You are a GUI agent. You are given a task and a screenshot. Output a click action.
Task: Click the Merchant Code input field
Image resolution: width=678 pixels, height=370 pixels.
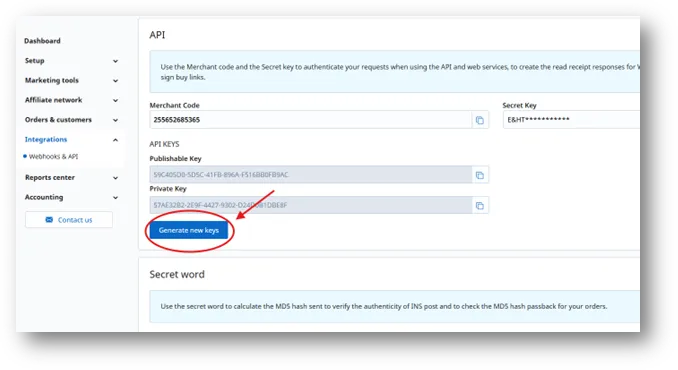[x=310, y=120]
